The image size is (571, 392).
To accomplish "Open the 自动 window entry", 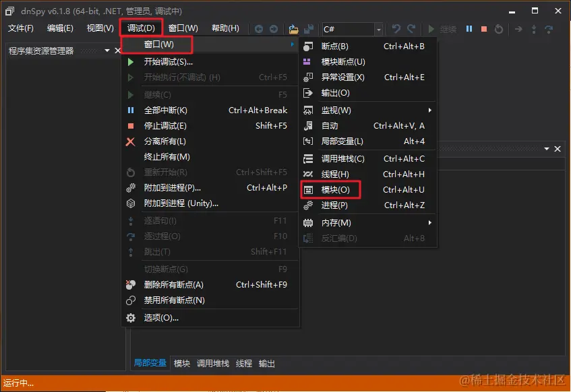I will (x=368, y=126).
